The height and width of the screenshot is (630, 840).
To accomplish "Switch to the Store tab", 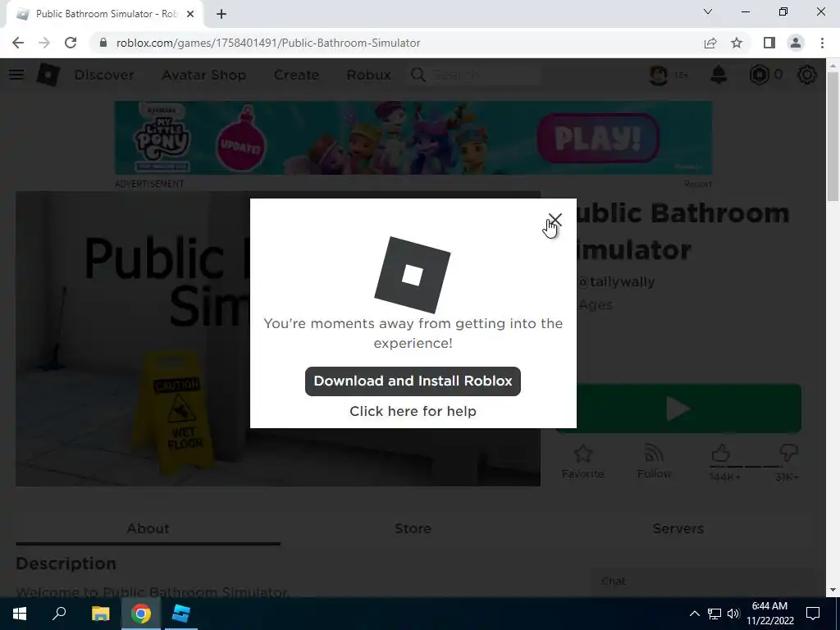I will [413, 529].
